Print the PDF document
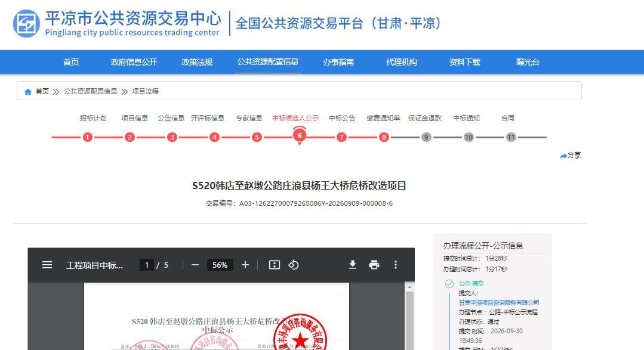The height and width of the screenshot is (350, 644). [x=374, y=265]
